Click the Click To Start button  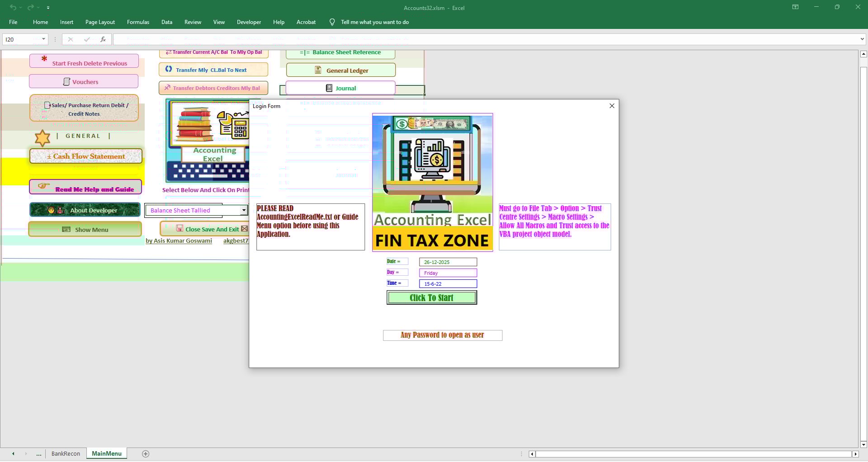point(432,297)
